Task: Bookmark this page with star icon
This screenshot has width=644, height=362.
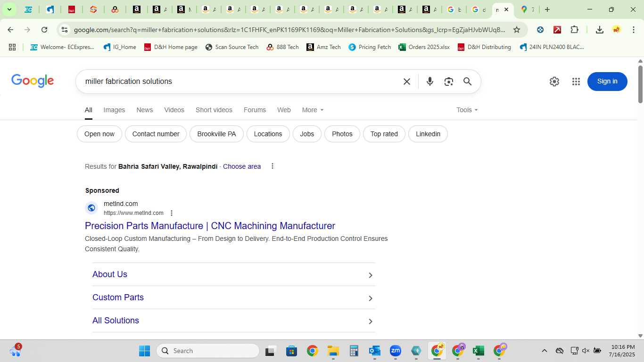Action: point(517,30)
